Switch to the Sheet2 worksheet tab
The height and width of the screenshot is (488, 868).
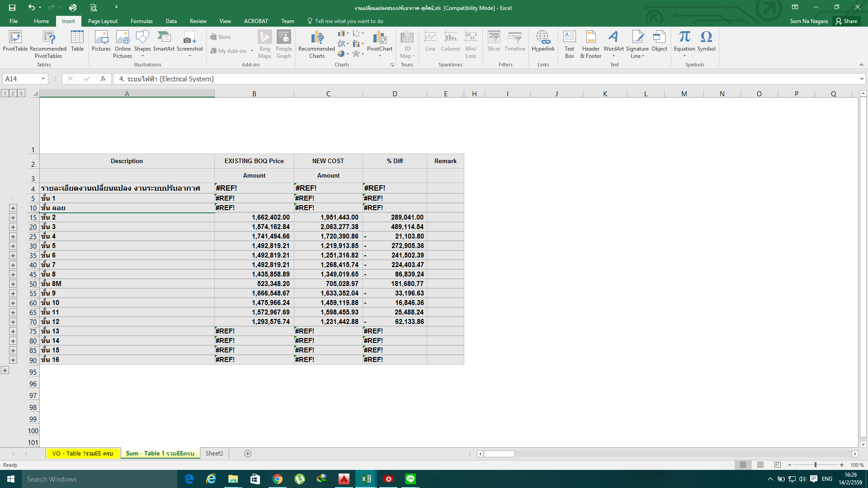pyautogui.click(x=214, y=453)
